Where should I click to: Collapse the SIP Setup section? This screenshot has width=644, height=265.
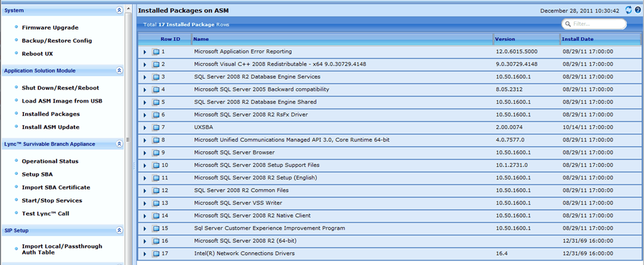tap(119, 231)
